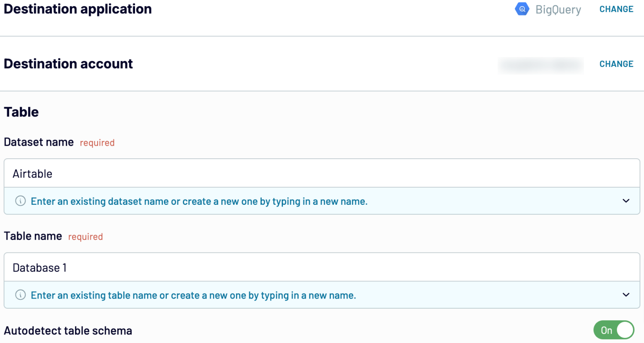Click CHANGE next to Destination account
Viewport: 644px width, 343px height.
(x=616, y=64)
